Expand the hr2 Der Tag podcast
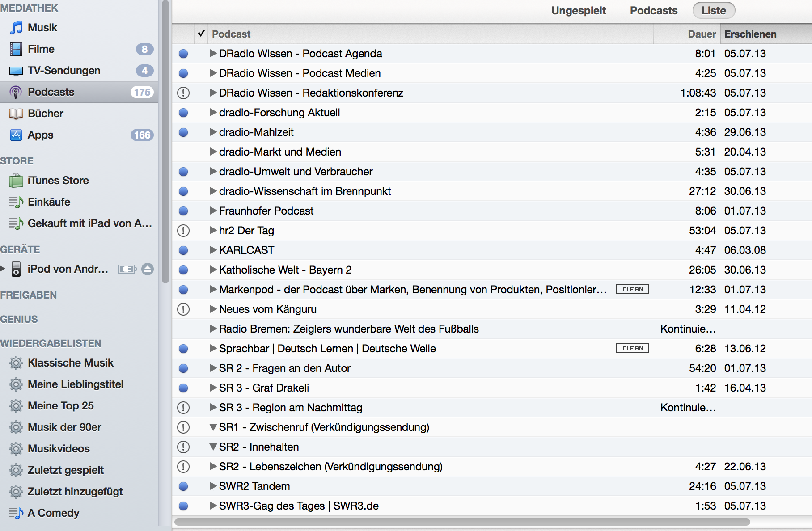Image resolution: width=812 pixels, height=531 pixels. 213,231
